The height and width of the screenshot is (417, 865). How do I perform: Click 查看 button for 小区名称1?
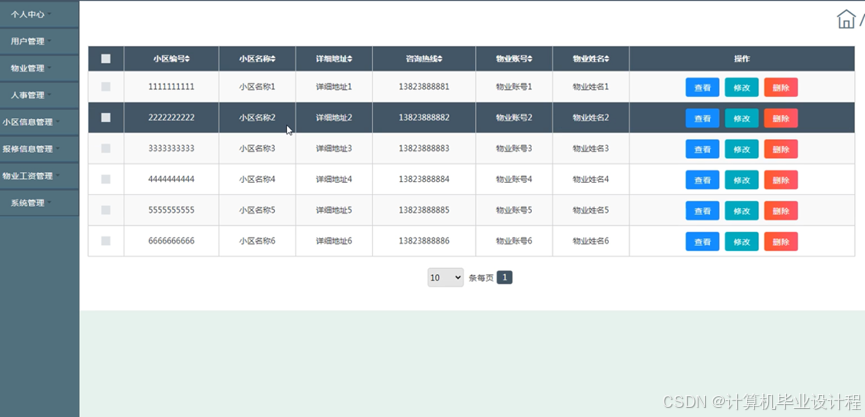coord(702,87)
